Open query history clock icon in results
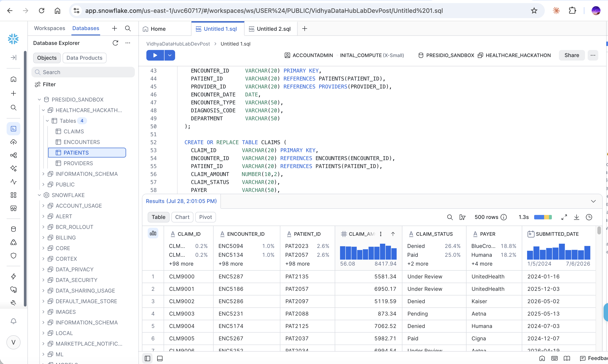Viewport: 608px width, 364px height. 589,217
